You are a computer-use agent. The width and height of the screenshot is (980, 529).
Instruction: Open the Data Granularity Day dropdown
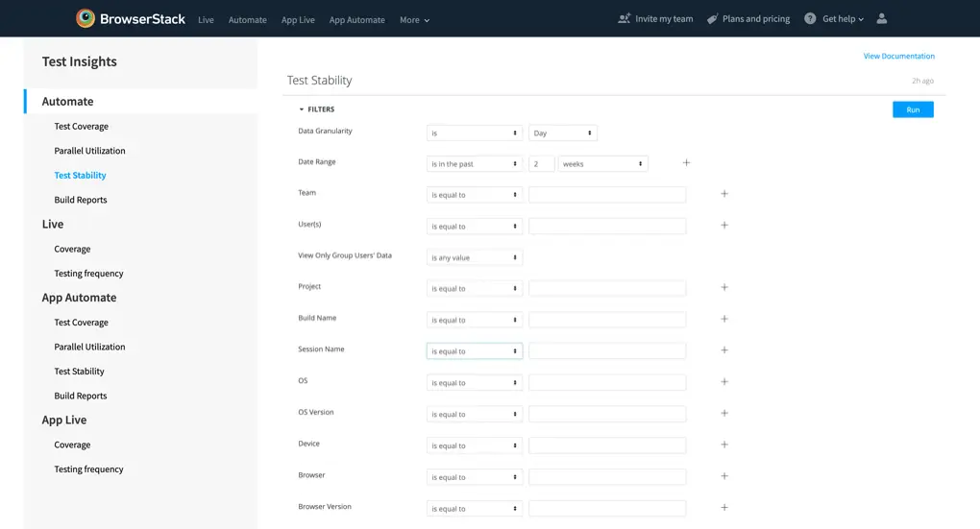562,133
